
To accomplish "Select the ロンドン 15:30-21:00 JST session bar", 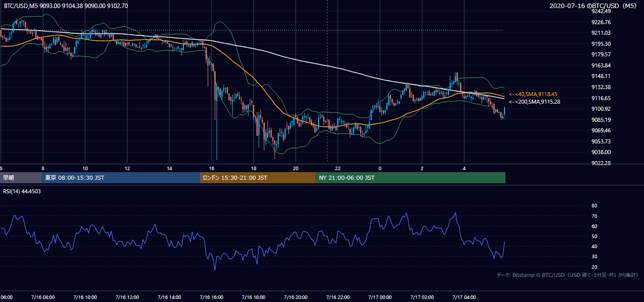I will tap(258, 178).
